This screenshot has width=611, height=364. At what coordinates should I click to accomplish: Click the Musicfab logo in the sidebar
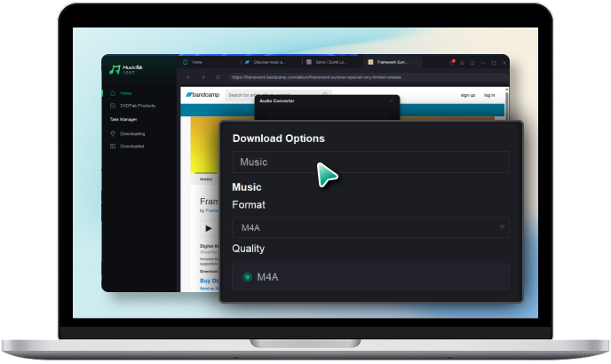[x=126, y=69]
